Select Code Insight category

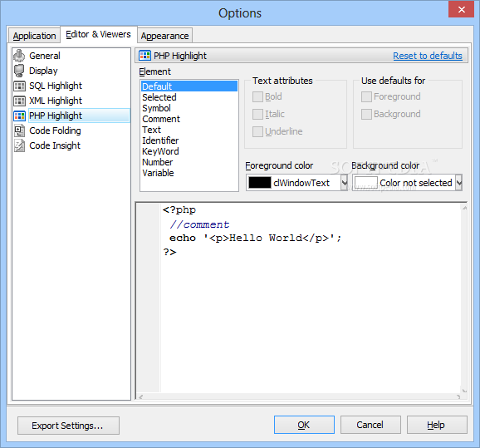click(x=55, y=145)
